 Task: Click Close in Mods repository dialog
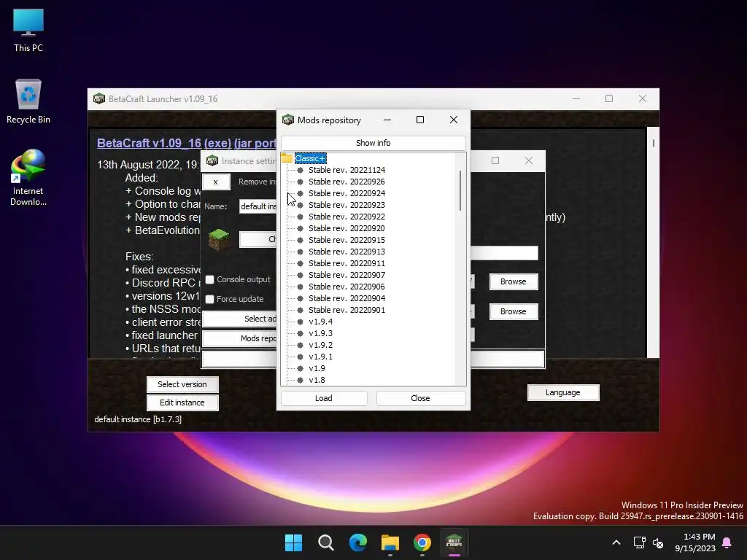click(x=420, y=398)
